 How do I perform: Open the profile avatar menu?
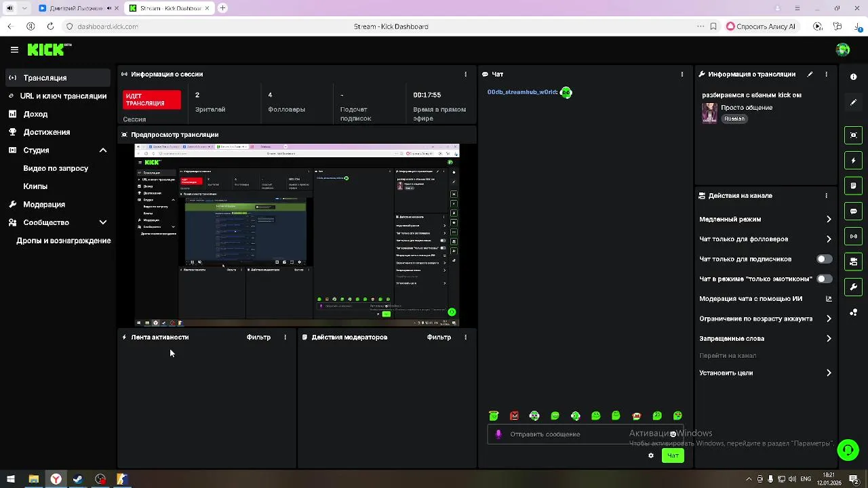(843, 49)
